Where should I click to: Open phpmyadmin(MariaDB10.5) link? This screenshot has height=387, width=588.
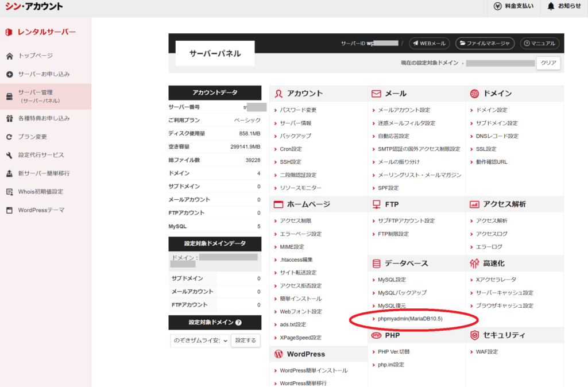tap(410, 319)
